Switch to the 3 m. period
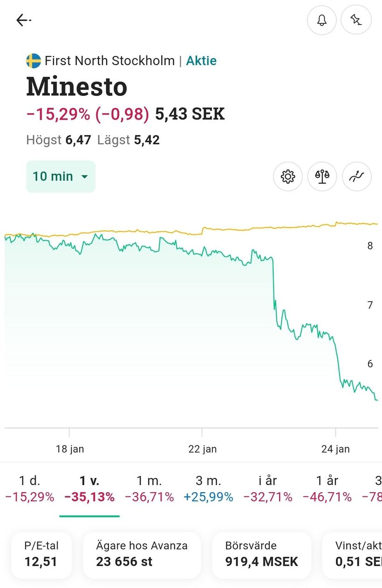Screen dimensions: 382x588 [x=208, y=489]
